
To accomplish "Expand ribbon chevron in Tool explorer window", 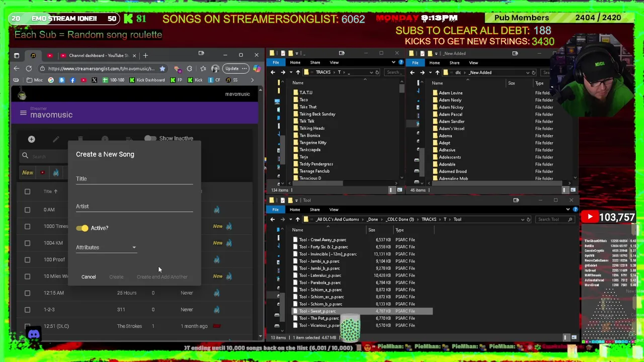I will 568,209.
